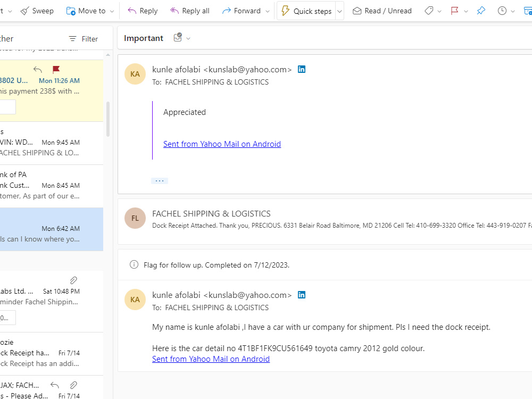
Task: Reply to the selected email
Action: pyautogui.click(x=143, y=11)
